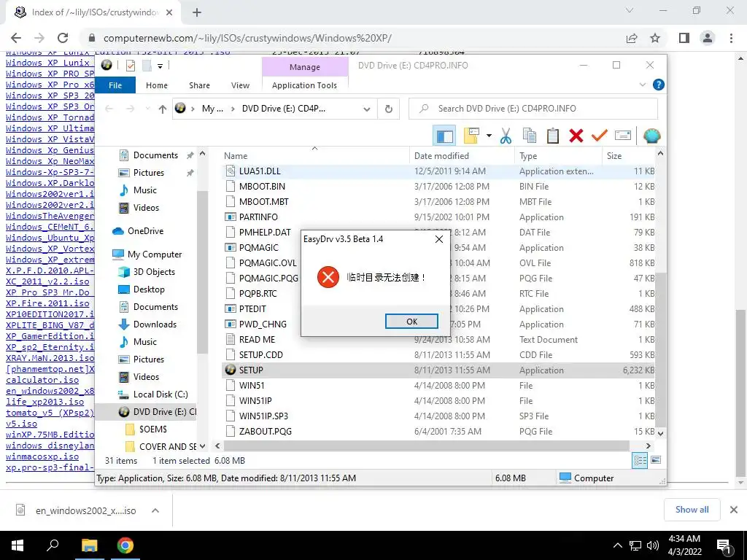Open the Chrome profile avatar
The width and height of the screenshot is (747, 560).
[x=708, y=38]
